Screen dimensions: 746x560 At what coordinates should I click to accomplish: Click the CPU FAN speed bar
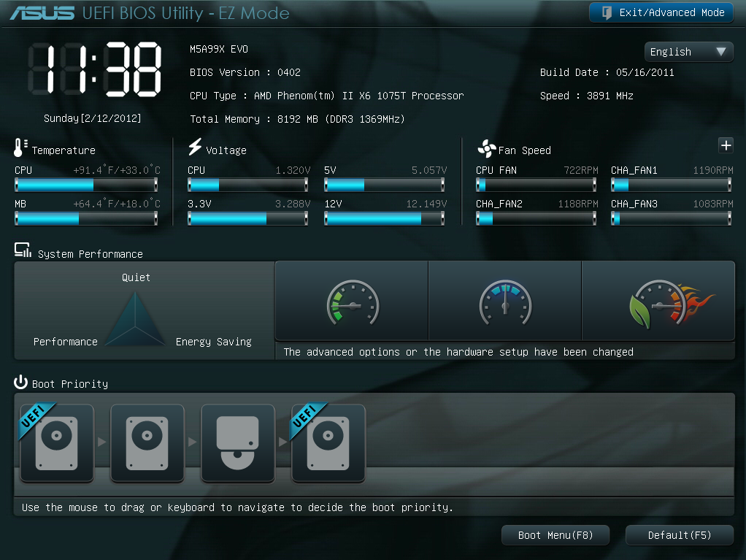[537, 185]
